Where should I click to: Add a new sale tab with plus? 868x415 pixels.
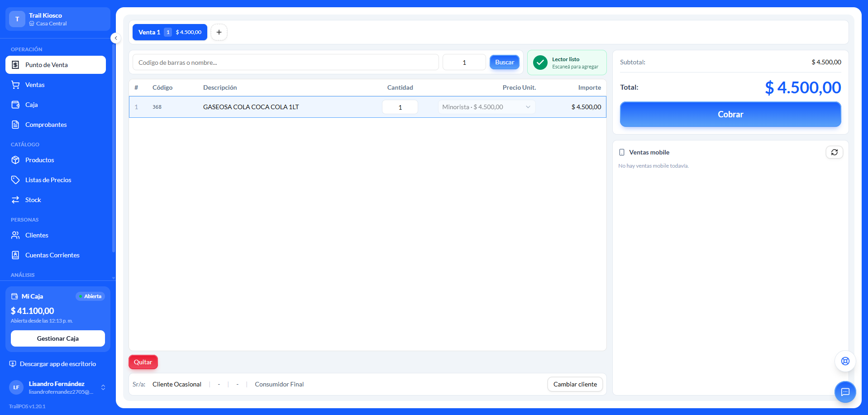[x=219, y=32]
